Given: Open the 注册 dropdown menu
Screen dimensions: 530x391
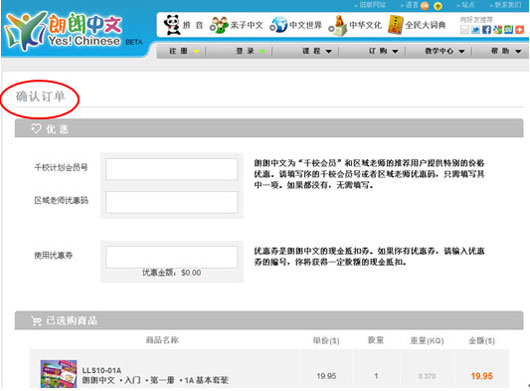Looking at the screenshot, I should coord(184,51).
